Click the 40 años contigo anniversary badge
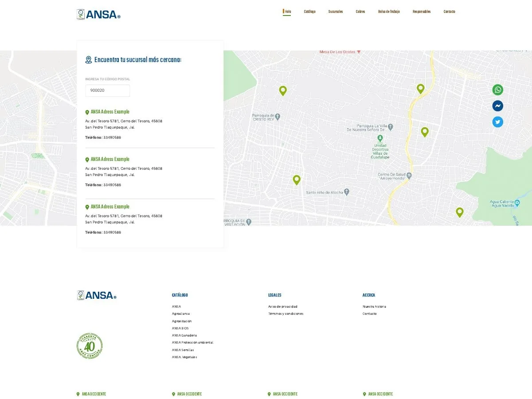Screen dimensions: 532x399 click(90, 346)
